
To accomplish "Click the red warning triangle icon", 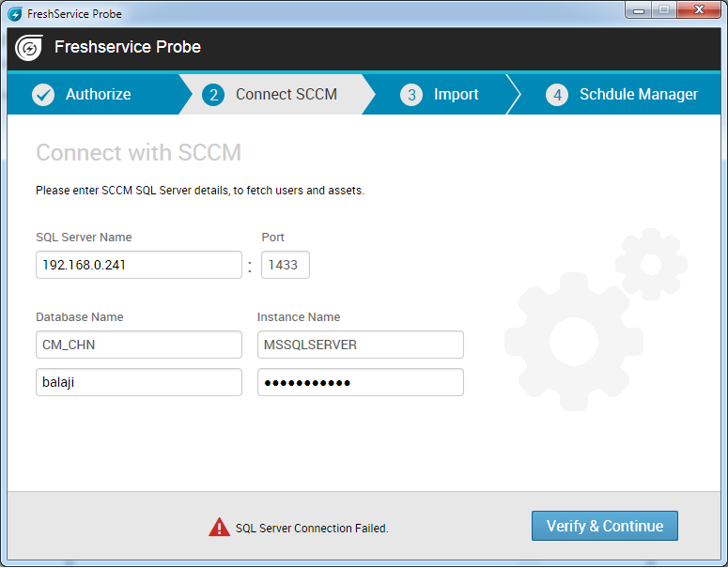I will coord(219,528).
